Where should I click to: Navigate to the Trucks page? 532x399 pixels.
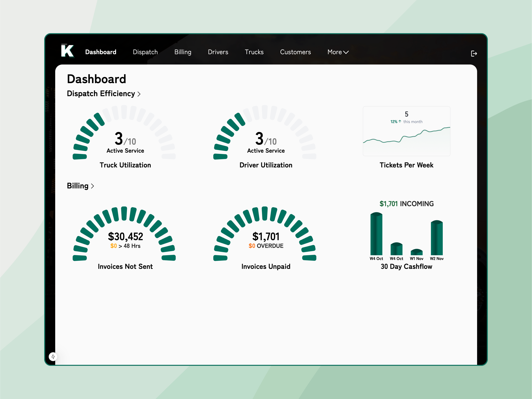pyautogui.click(x=254, y=52)
